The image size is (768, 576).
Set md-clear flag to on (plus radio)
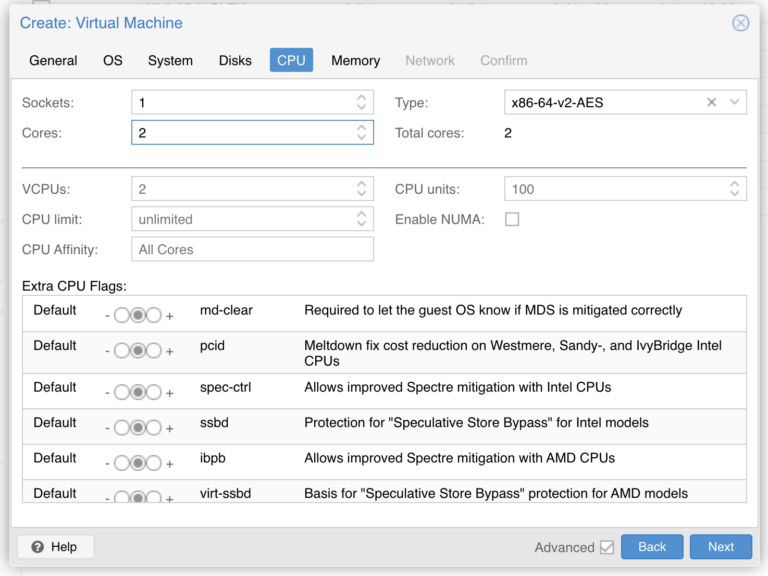point(154,315)
